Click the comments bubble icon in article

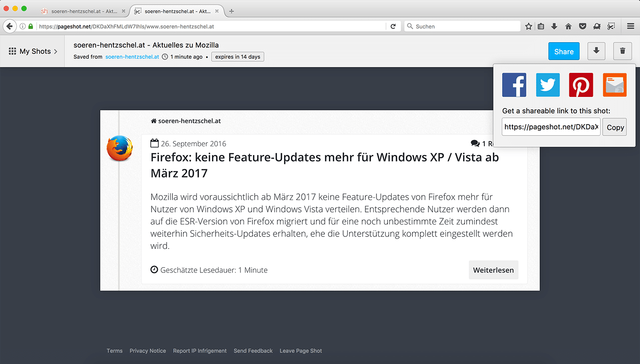click(x=475, y=144)
